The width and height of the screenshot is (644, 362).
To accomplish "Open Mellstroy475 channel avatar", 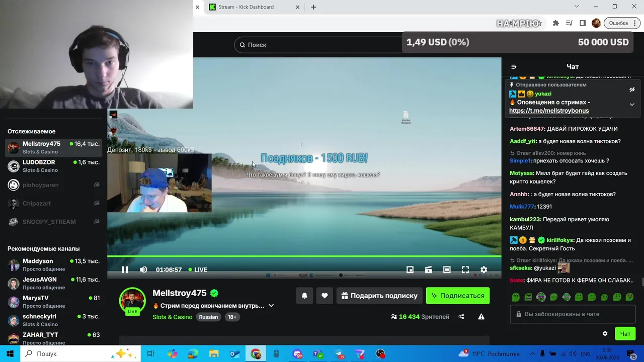I will point(132,300).
